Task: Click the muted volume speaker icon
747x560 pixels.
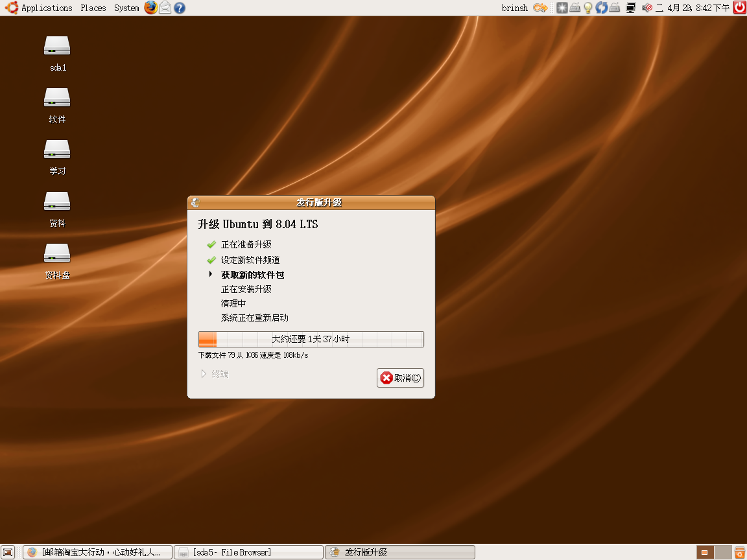Action: click(x=647, y=8)
